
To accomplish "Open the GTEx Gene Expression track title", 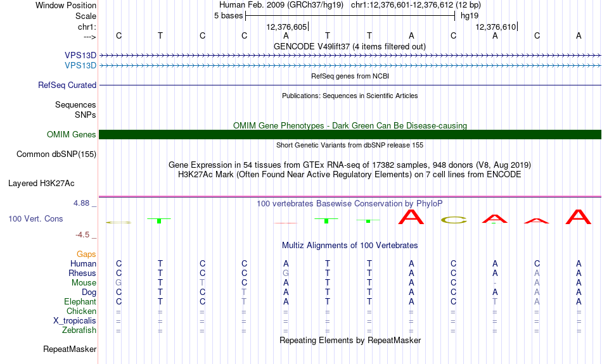I will pos(349,165).
